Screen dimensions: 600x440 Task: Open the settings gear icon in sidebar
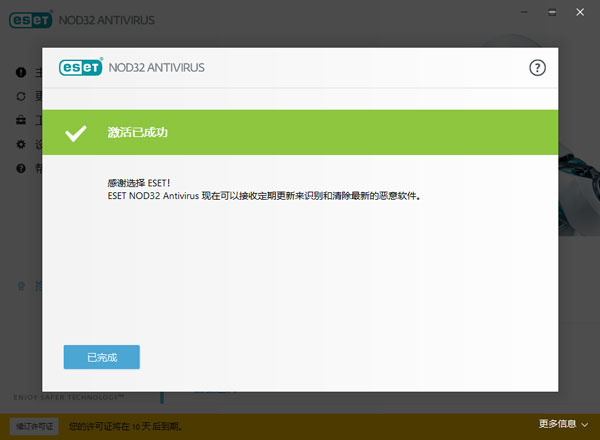click(21, 145)
